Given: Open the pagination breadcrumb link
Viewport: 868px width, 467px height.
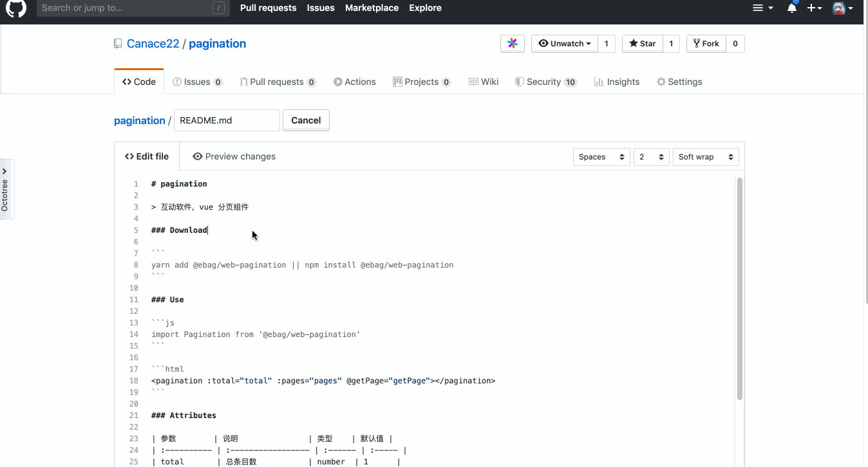Looking at the screenshot, I should 140,120.
